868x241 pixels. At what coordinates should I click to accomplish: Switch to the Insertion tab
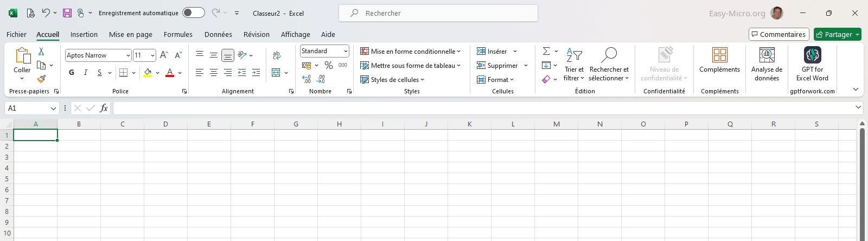(84, 34)
